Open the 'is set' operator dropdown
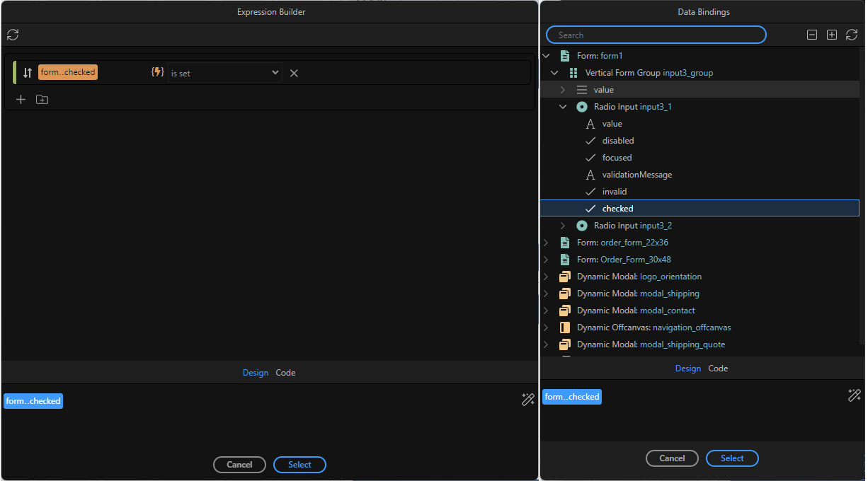The height and width of the screenshot is (481, 868). coord(224,71)
